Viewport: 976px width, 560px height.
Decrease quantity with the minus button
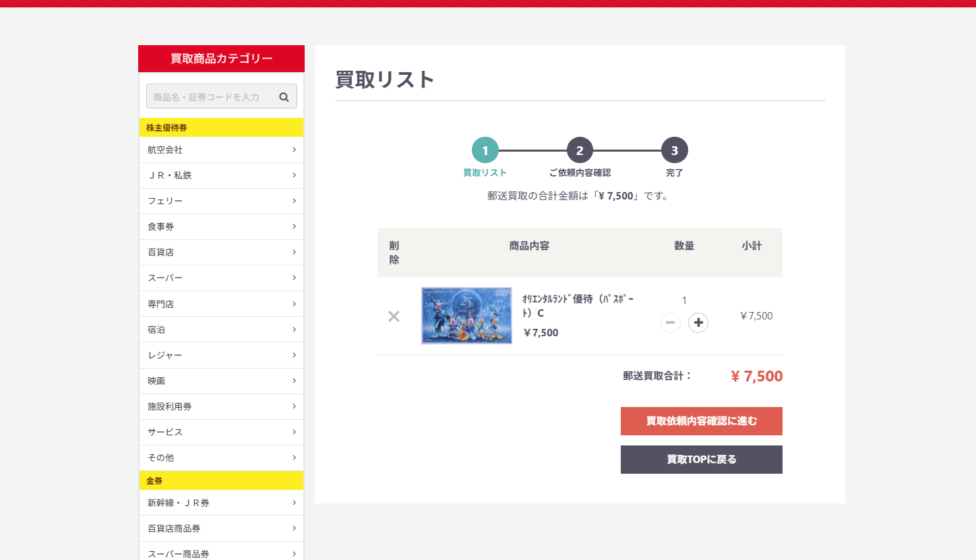[x=671, y=323]
